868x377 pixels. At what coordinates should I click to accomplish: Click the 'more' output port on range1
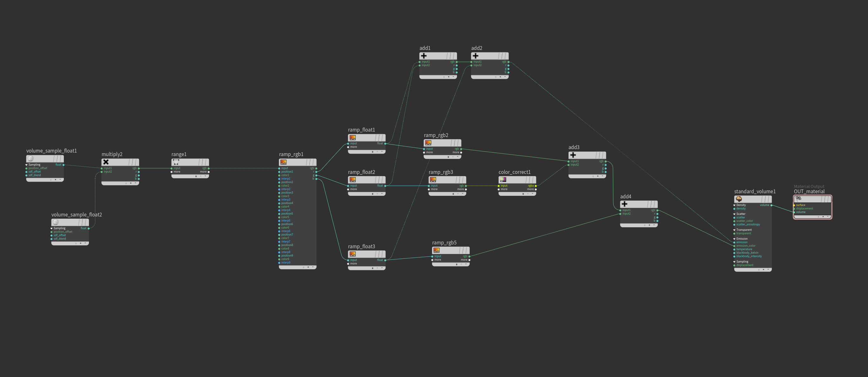(x=209, y=172)
